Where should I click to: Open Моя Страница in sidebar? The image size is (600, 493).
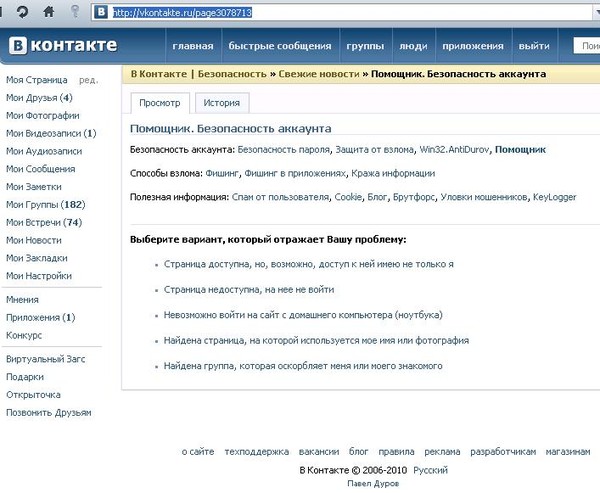click(x=37, y=80)
